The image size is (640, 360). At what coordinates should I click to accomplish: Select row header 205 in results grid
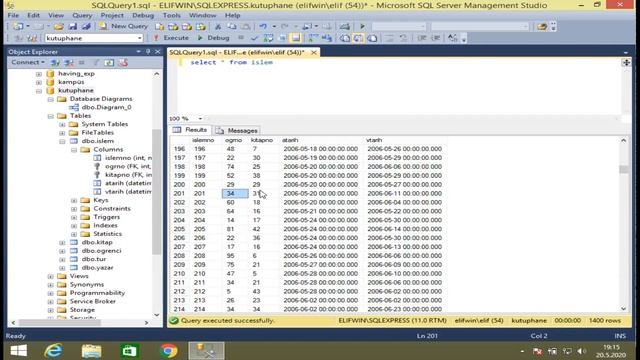pos(179,229)
